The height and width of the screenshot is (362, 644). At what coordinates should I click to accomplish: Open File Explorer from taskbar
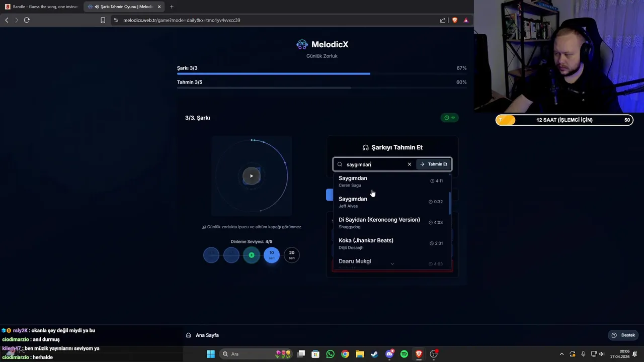(360, 354)
